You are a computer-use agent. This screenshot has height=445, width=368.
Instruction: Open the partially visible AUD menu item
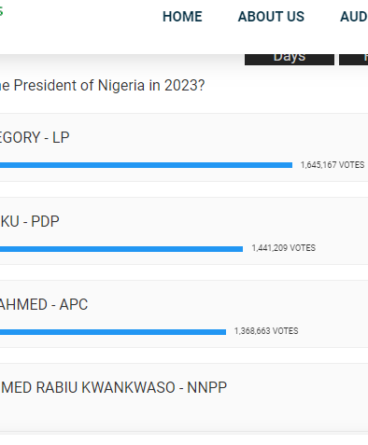(x=354, y=16)
